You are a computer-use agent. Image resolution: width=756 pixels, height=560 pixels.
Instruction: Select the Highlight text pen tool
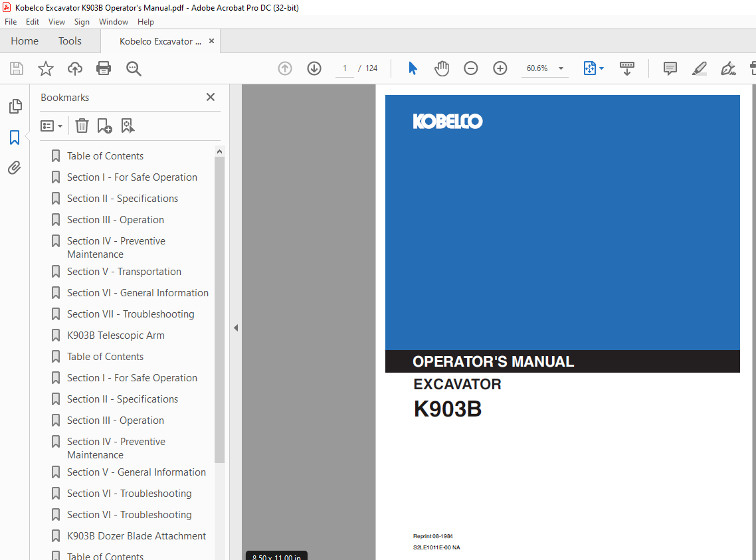[699, 68]
